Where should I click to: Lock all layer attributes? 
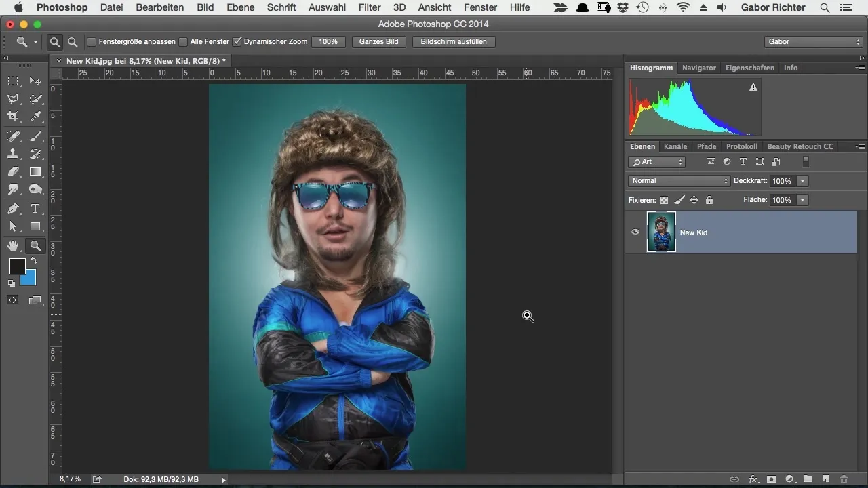coord(709,200)
